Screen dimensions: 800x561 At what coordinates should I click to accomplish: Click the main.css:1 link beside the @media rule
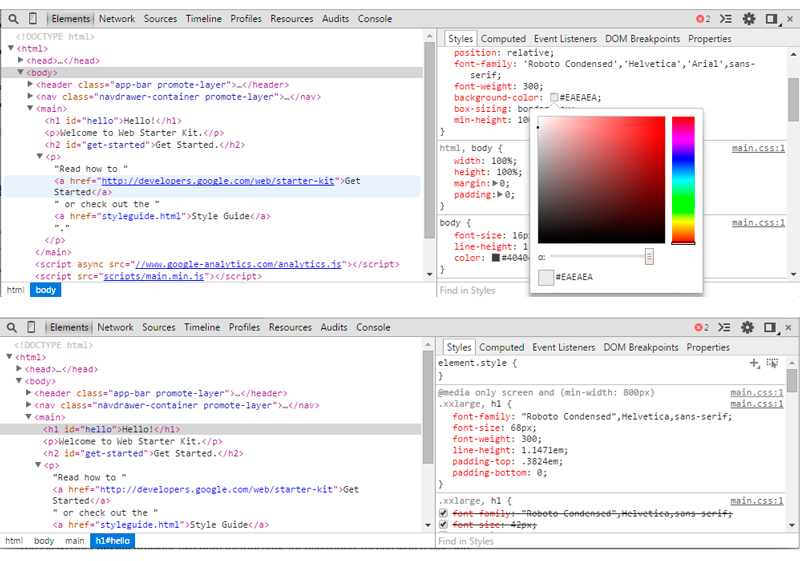click(x=757, y=393)
